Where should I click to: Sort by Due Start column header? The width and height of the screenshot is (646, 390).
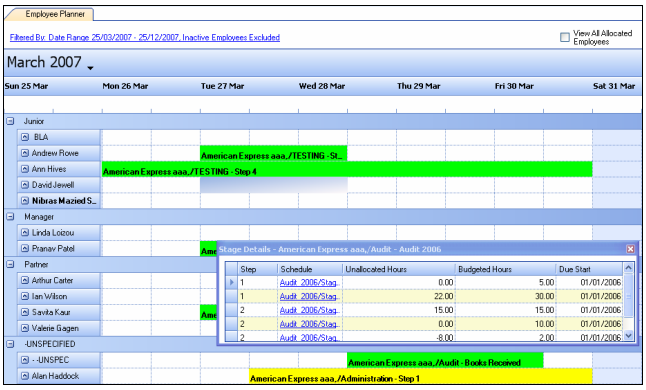coord(589,269)
